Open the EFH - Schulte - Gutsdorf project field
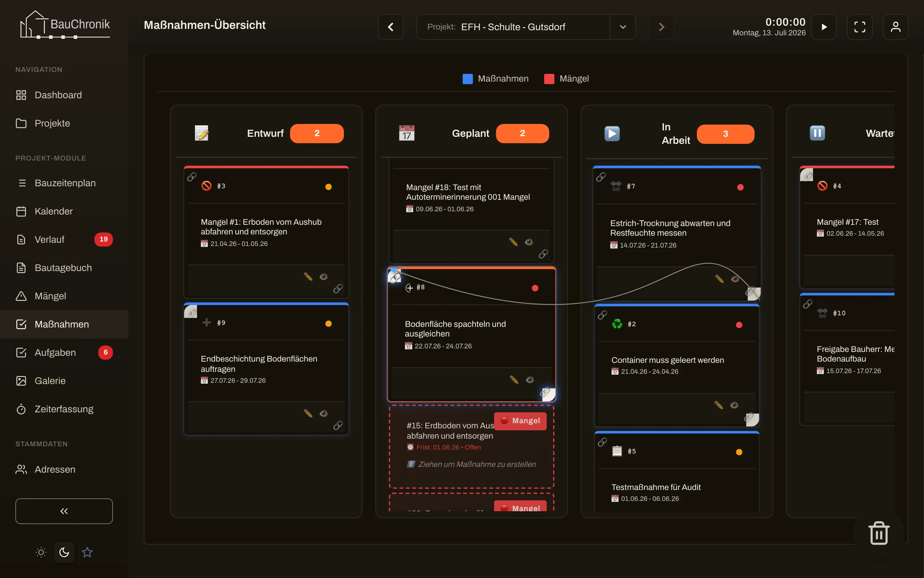This screenshot has width=924, height=578. click(x=513, y=27)
